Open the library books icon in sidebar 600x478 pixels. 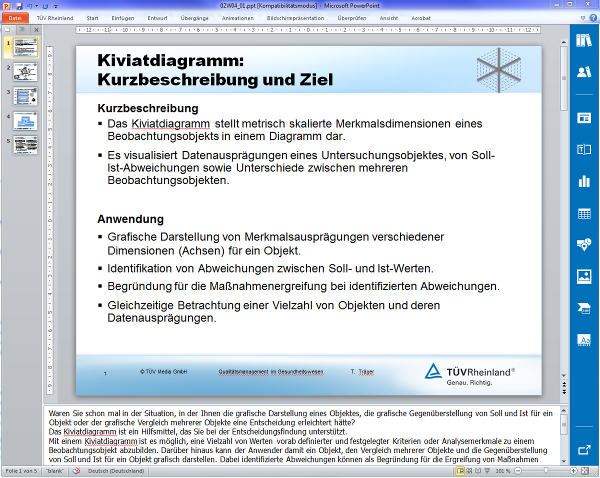(584, 41)
